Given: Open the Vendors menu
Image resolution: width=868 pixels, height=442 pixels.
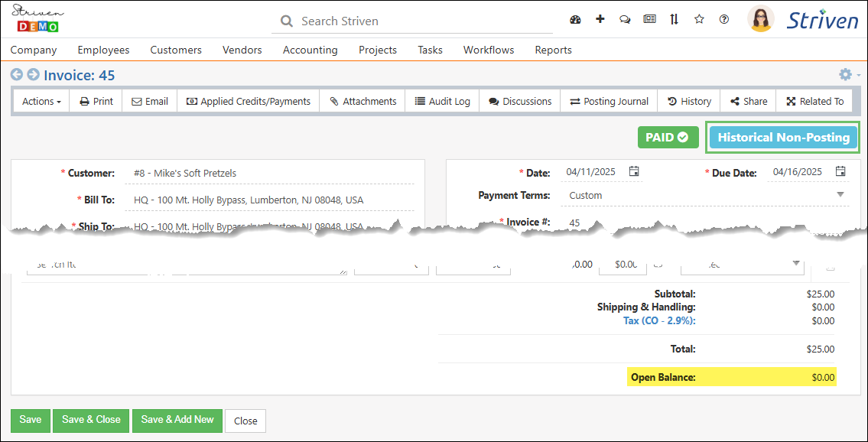Looking at the screenshot, I should 242,50.
